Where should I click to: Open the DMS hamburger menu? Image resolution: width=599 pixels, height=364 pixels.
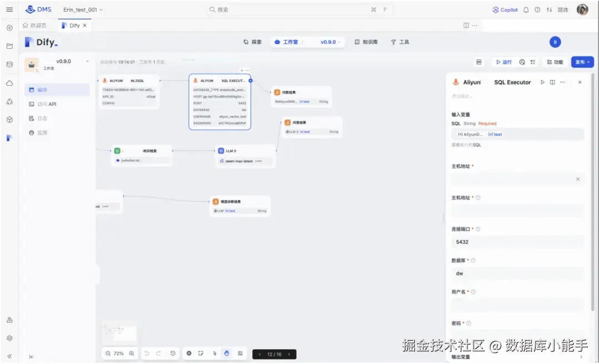[9, 9]
